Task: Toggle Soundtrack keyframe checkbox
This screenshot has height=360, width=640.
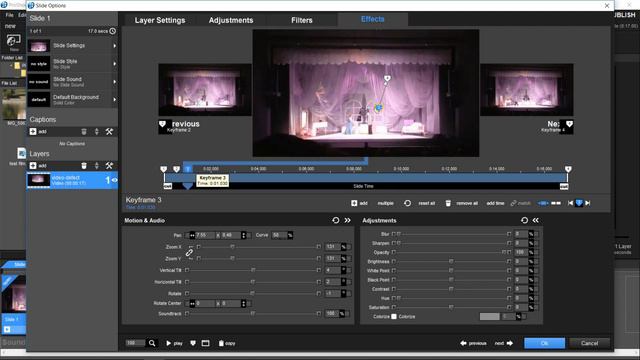Action: [x=187, y=313]
